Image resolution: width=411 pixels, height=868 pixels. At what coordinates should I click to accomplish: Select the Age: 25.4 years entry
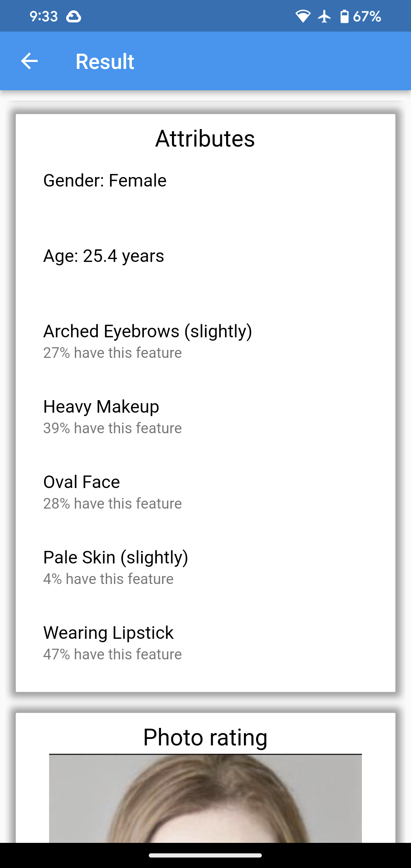[104, 256]
